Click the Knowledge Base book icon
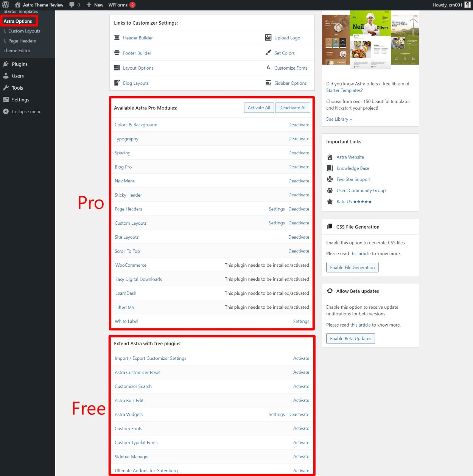 coord(330,168)
